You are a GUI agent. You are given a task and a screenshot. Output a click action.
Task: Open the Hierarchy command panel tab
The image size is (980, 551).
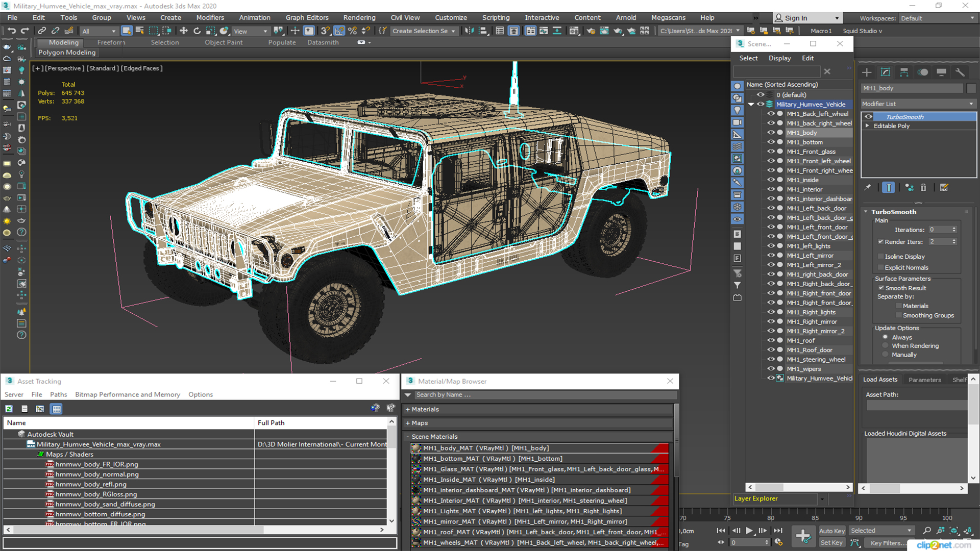(x=904, y=72)
